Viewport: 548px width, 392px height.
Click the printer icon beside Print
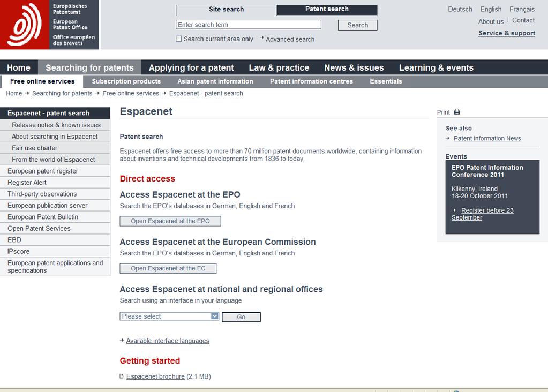[x=457, y=112]
